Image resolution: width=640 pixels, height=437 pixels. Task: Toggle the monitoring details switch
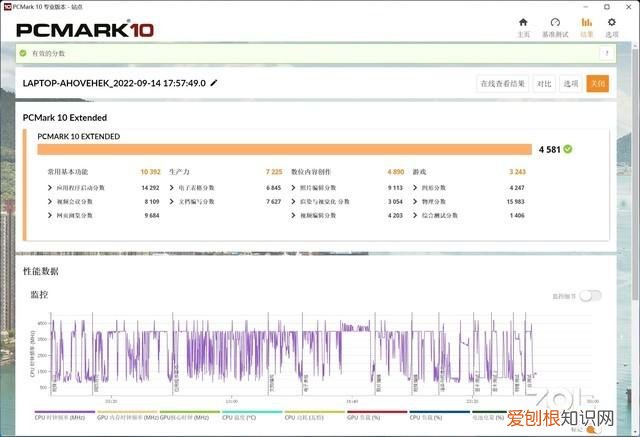pyautogui.click(x=591, y=296)
